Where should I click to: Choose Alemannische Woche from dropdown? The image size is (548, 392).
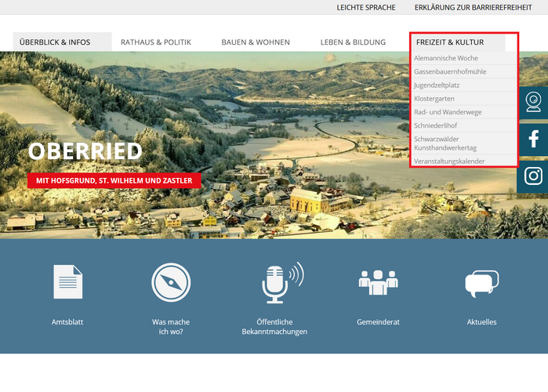pyautogui.click(x=445, y=59)
